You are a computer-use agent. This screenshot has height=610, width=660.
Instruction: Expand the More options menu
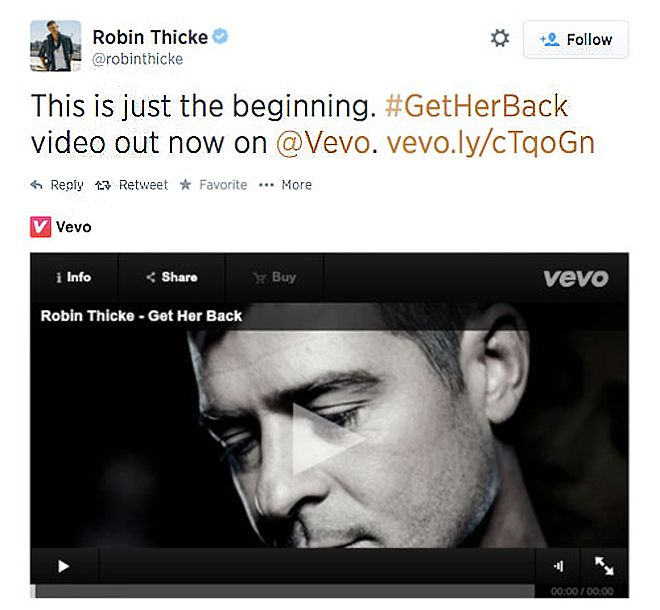pyautogui.click(x=285, y=185)
